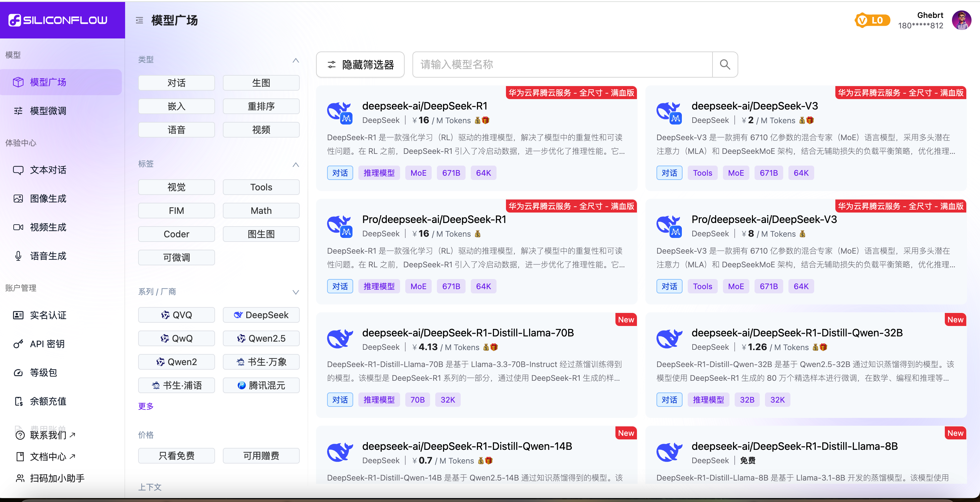Open 语音生成 microphone item
This screenshot has width=980, height=502.
(x=48, y=256)
